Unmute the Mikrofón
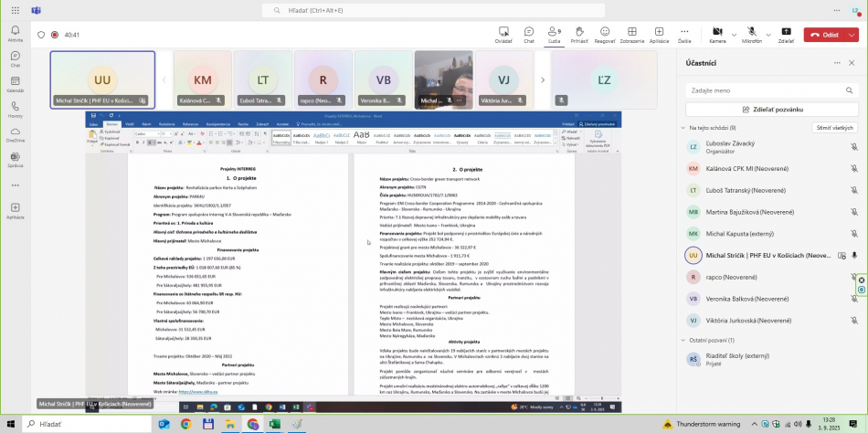 751,34
